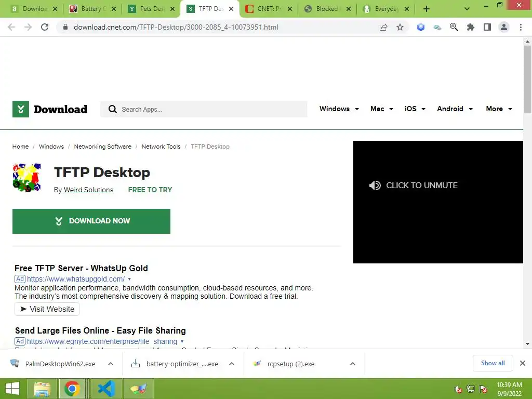This screenshot has height=399, width=532.
Task: Show all downloads
Action: pos(493,363)
